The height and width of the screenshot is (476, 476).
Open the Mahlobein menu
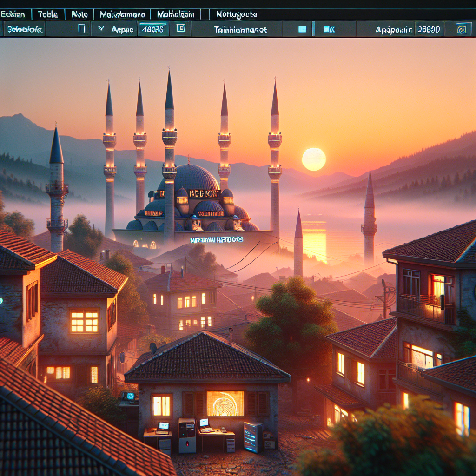click(x=175, y=14)
